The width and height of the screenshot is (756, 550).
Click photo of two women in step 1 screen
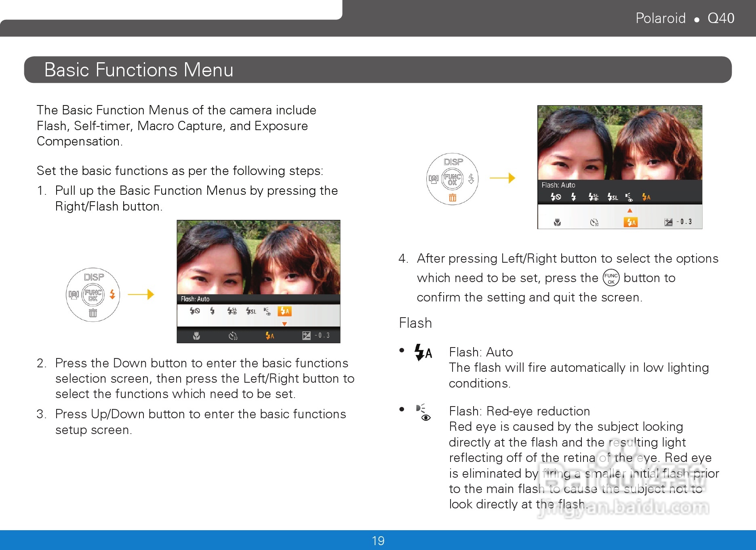(x=259, y=257)
